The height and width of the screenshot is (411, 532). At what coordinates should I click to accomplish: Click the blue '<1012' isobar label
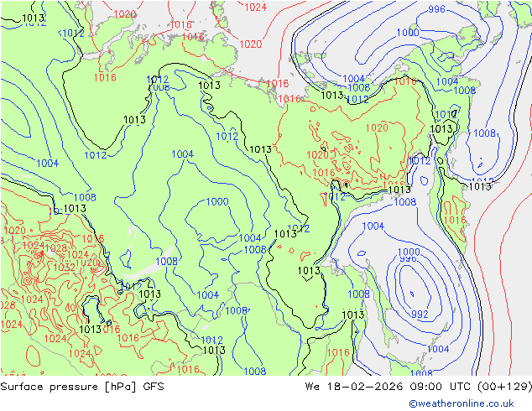(x=71, y=34)
